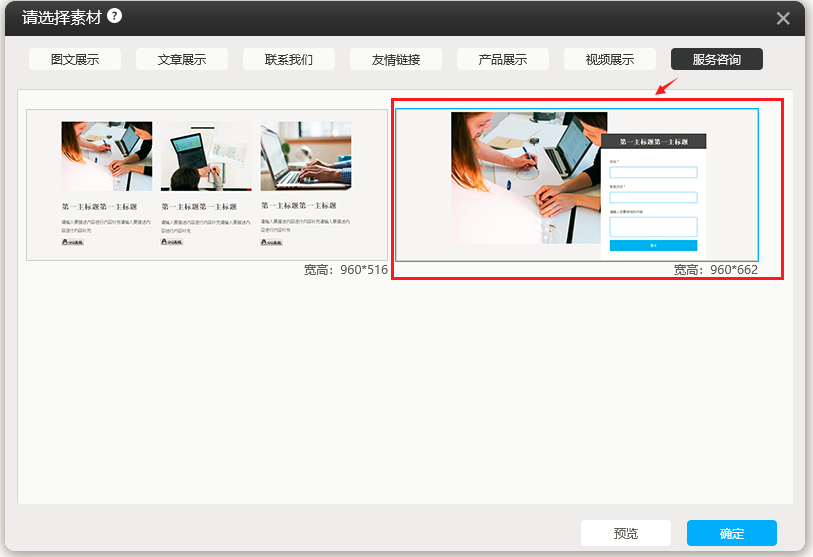
Task: Click the laptop top-view photo in left template
Action: [206, 156]
